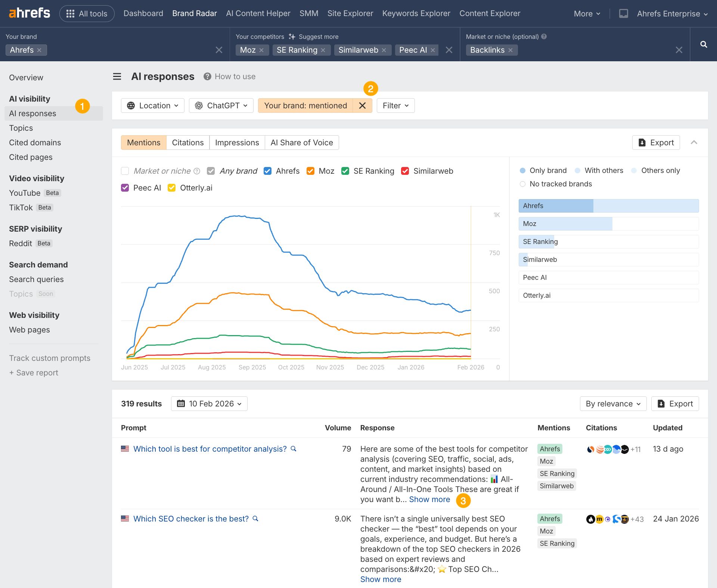The width and height of the screenshot is (717, 588).
Task: Click the blue color dot next to Only brand
Action: [522, 170]
